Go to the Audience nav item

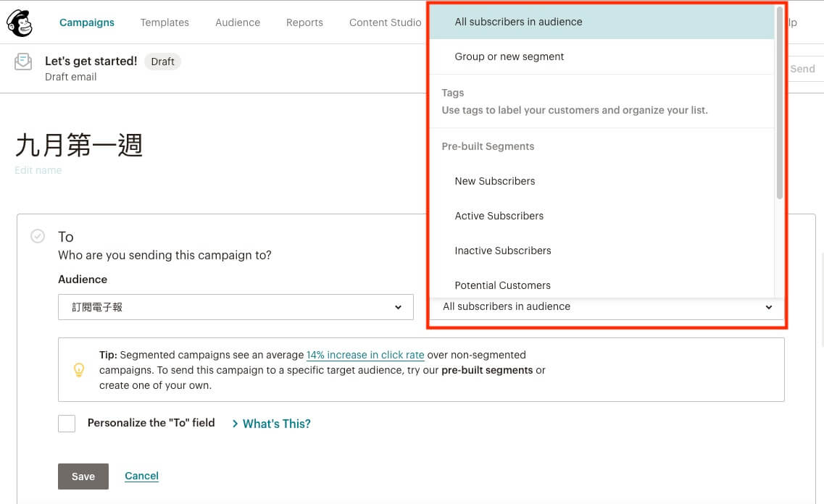click(238, 22)
